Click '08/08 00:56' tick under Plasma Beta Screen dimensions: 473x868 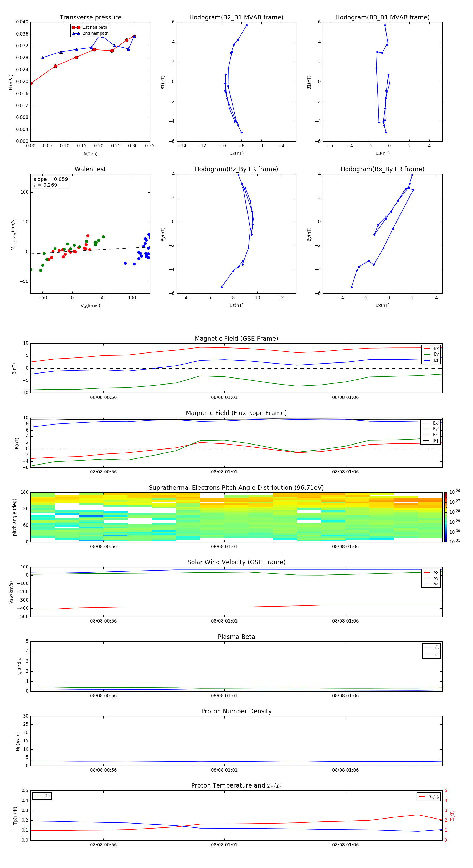point(103,696)
